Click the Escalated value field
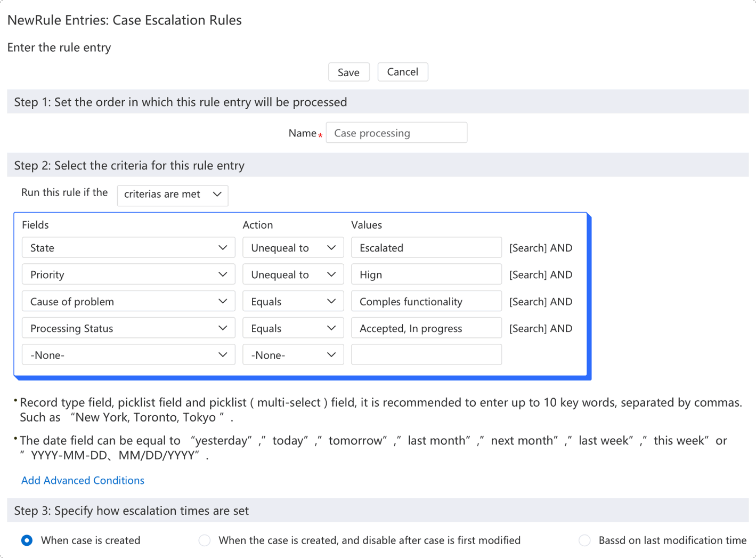 [x=426, y=248]
